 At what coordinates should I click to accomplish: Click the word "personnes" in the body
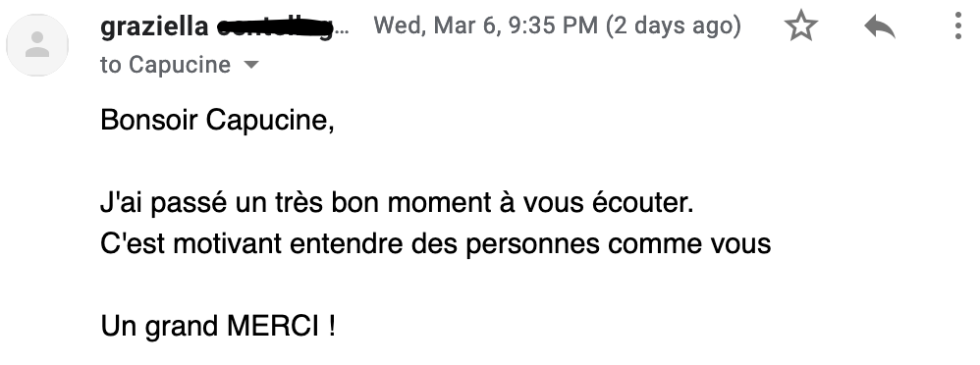pyautogui.click(x=532, y=245)
